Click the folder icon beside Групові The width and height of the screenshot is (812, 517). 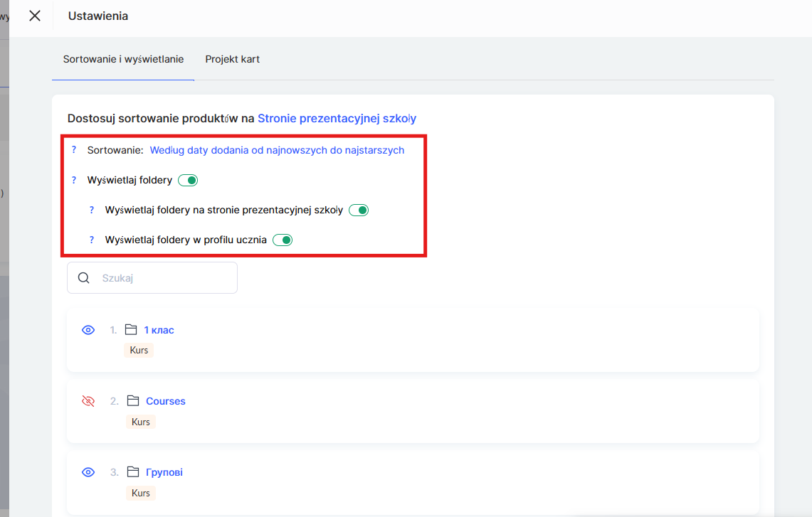(132, 472)
